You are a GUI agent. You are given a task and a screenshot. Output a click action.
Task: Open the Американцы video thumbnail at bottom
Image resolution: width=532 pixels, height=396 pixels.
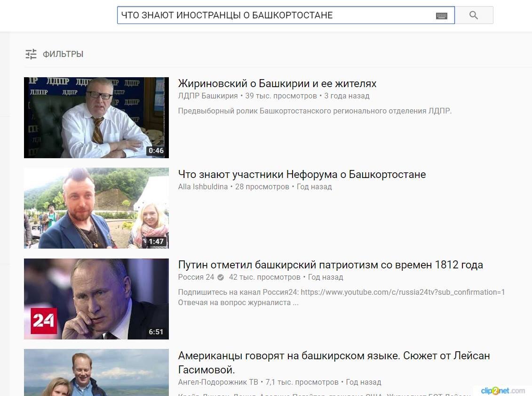click(96, 372)
